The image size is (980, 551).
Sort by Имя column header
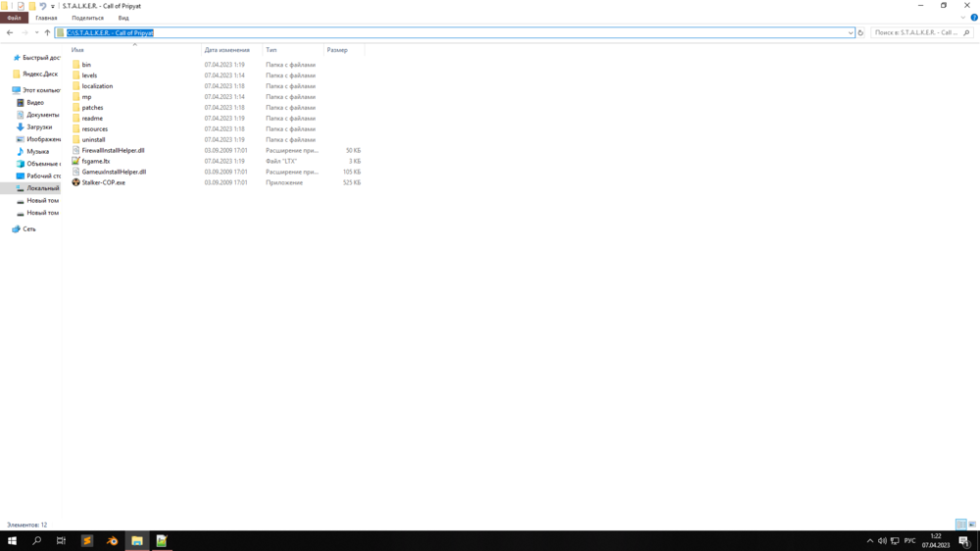77,50
